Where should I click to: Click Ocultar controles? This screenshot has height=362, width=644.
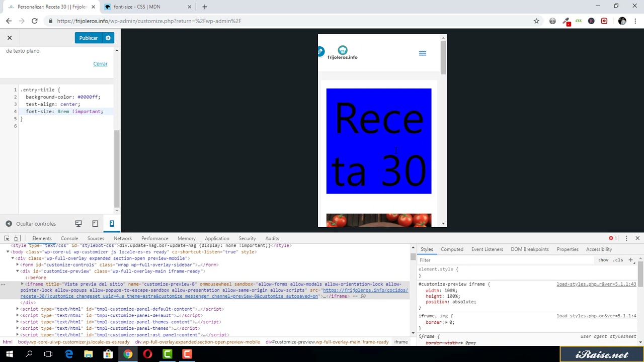tap(31, 224)
